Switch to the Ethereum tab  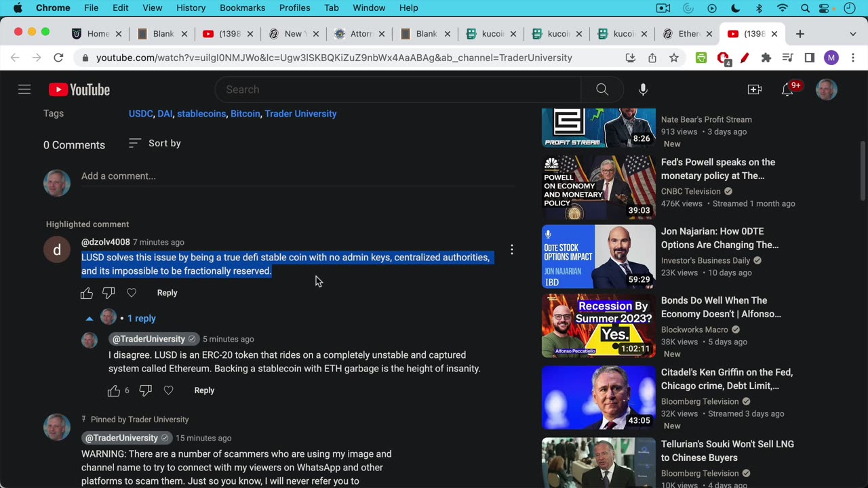(x=688, y=34)
